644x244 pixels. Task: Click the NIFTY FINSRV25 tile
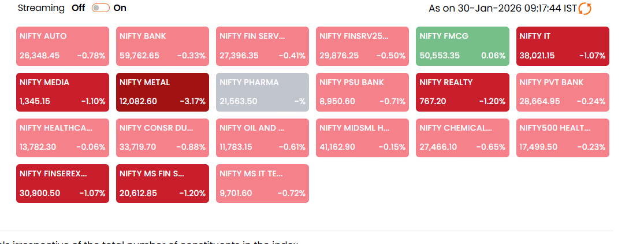[x=362, y=46]
